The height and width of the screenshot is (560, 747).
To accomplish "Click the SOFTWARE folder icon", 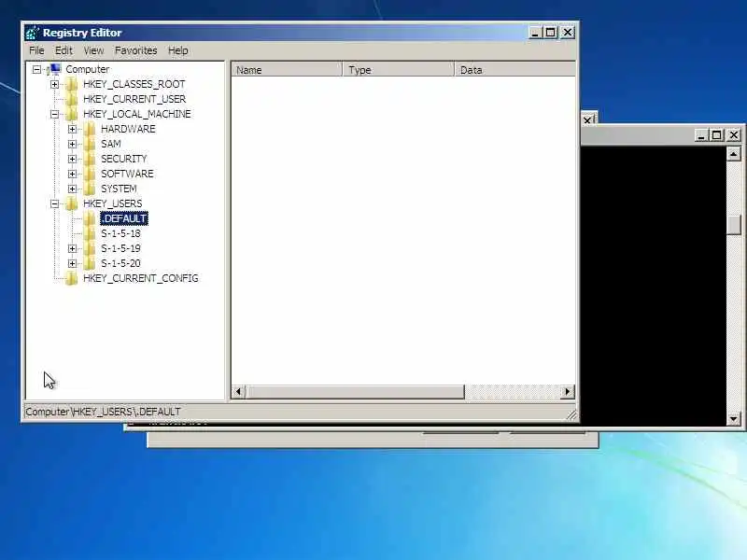I will [x=89, y=174].
